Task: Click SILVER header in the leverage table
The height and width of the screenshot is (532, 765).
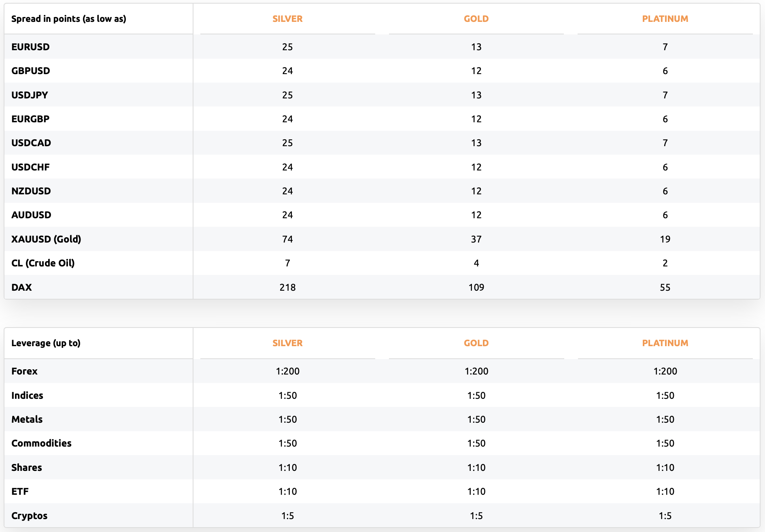Action: pos(287,343)
